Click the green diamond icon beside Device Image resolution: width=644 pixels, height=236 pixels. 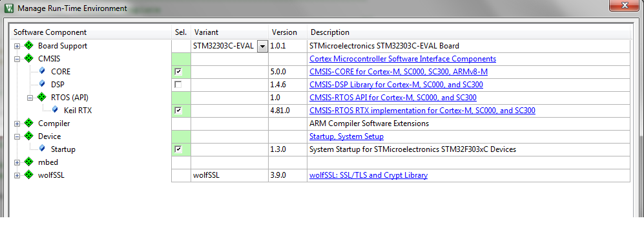[28, 136]
